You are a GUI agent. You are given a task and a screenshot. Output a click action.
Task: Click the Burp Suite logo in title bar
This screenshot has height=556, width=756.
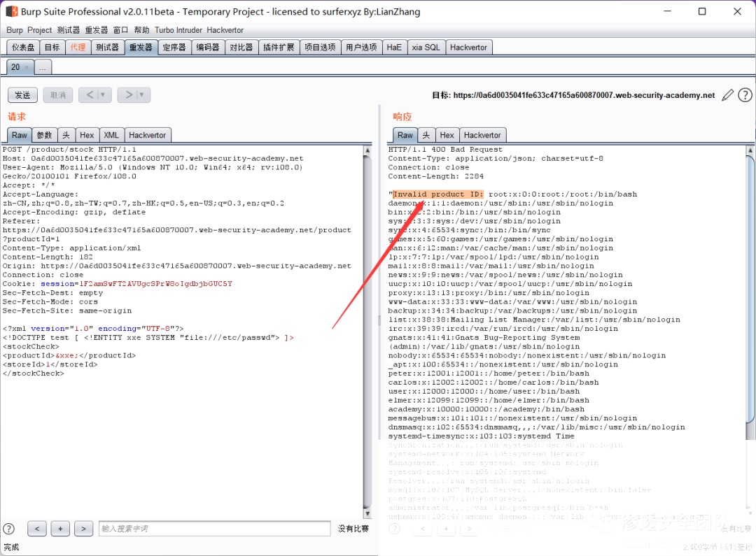click(x=12, y=11)
